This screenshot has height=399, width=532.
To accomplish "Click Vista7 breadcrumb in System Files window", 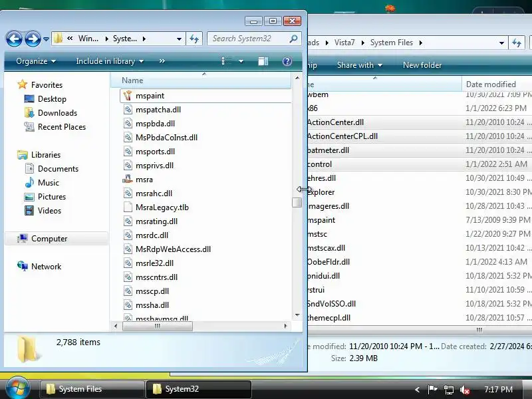I will (x=344, y=43).
